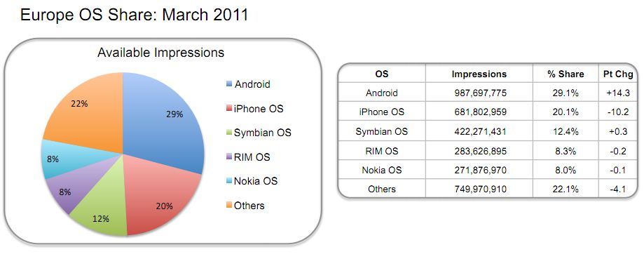The image size is (644, 273).
Task: Click the cyan Nokia OS legend swatch
Action: click(229, 181)
